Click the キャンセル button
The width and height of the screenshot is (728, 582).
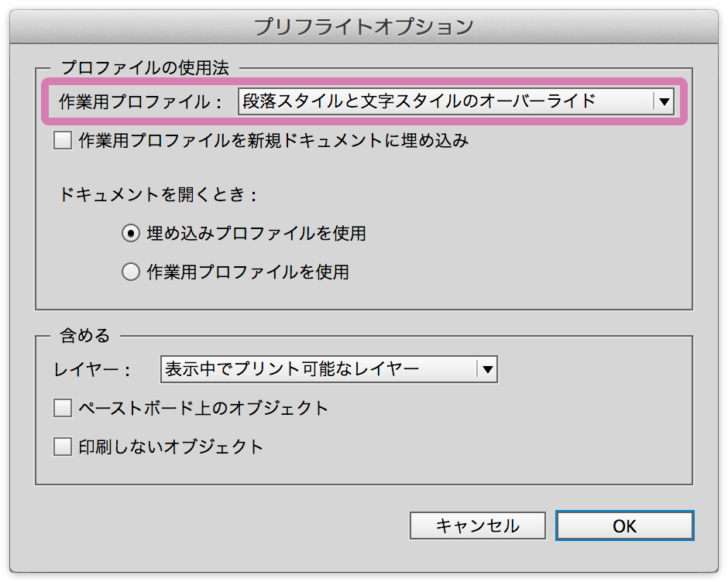point(477,526)
